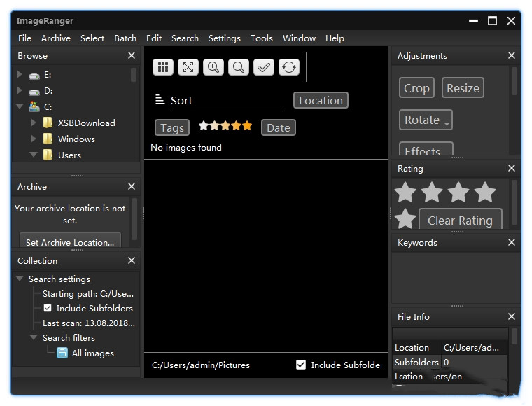
Task: Click the grid view toolbar icon
Action: 163,67
